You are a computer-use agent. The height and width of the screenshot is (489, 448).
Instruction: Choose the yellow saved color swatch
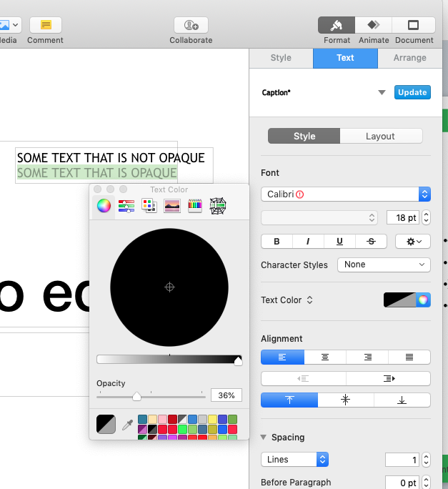pyautogui.click(x=212, y=419)
